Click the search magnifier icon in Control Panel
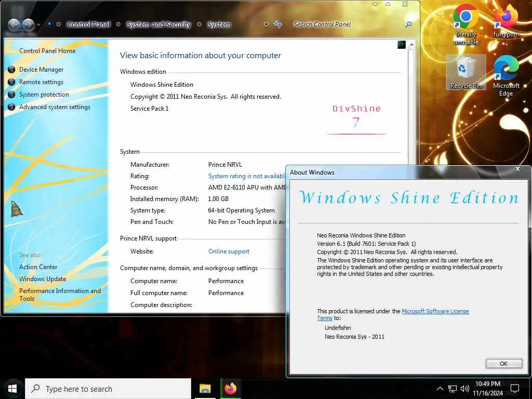Screen dimensions: 532x399 click(x=408, y=24)
